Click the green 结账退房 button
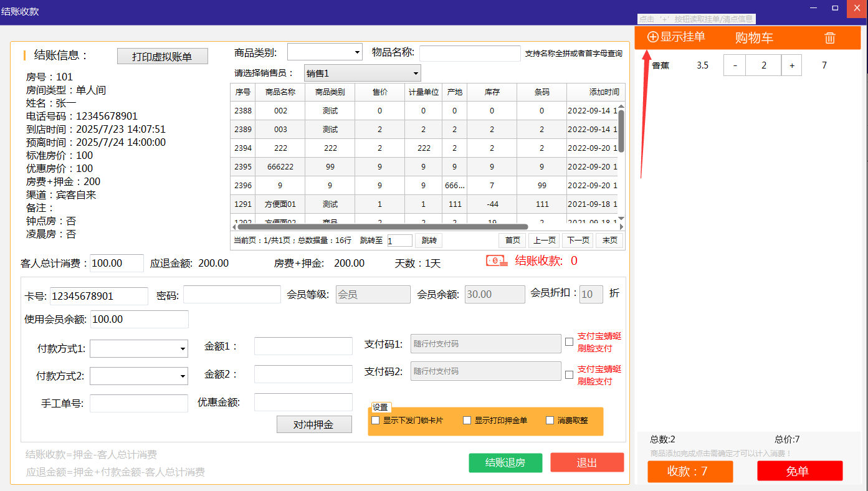 [x=505, y=463]
